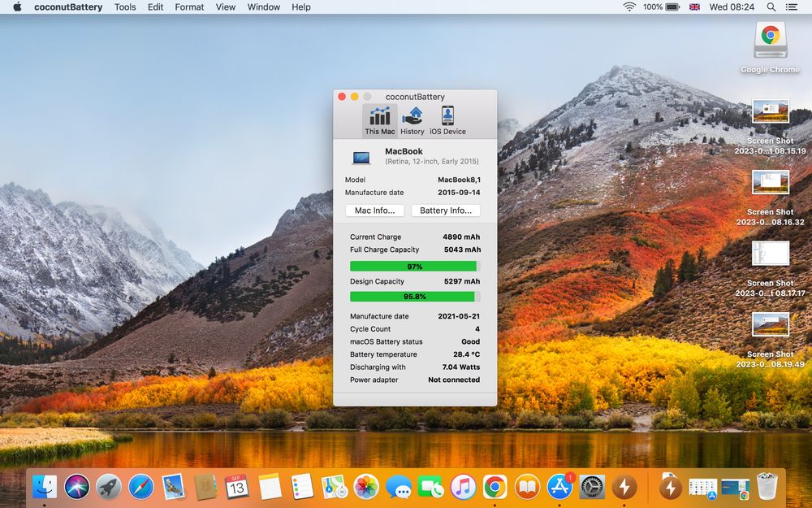812x508 pixels.
Task: Open the coconutBattery application menu
Action: [x=68, y=7]
